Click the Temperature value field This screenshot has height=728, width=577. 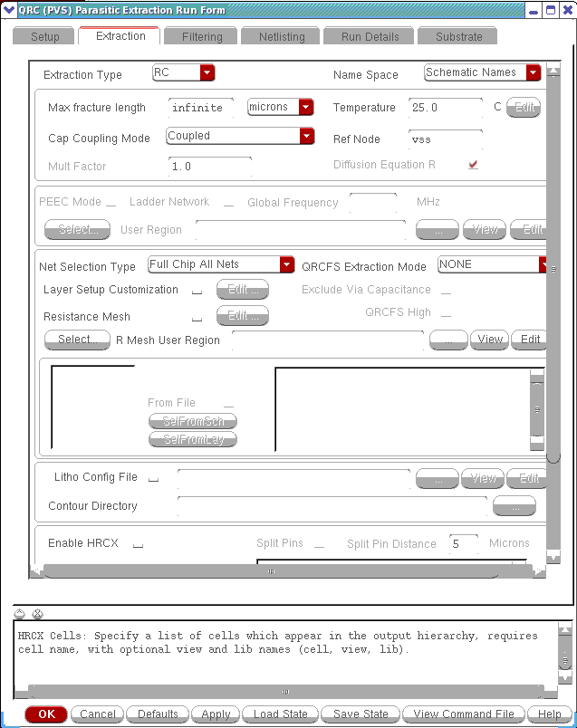(445, 108)
